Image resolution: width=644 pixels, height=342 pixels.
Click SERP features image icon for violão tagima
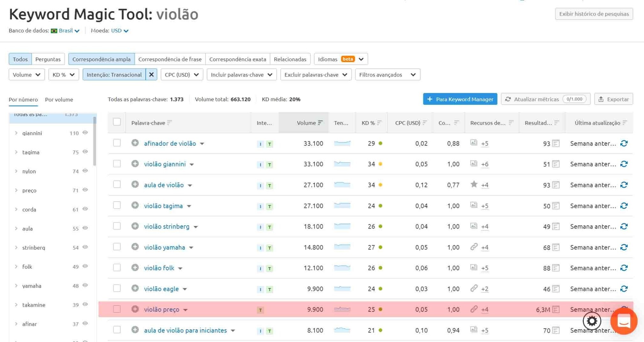click(x=474, y=206)
